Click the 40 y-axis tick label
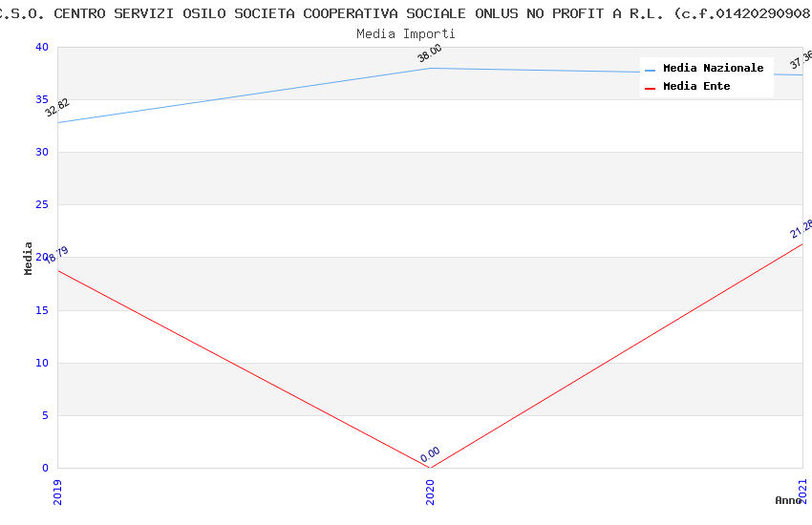Screen dimensions: 812x525 point(41,48)
